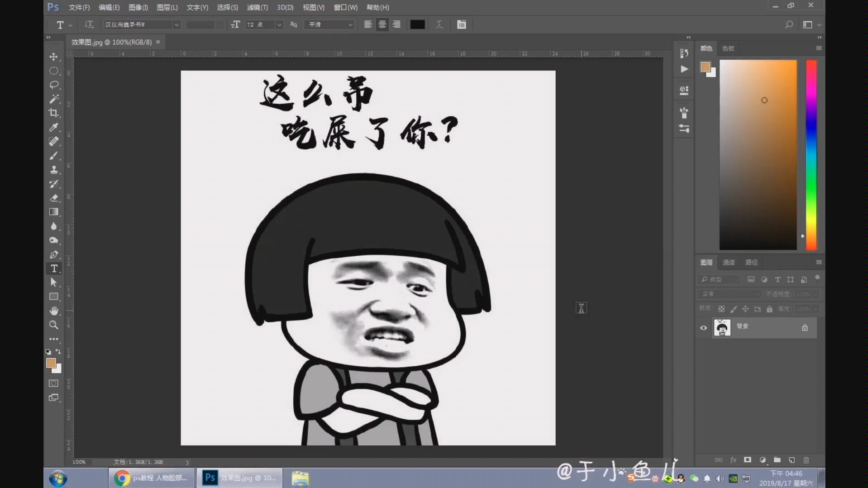Select the History Brush tool
This screenshot has width=868, height=488.
click(x=54, y=184)
